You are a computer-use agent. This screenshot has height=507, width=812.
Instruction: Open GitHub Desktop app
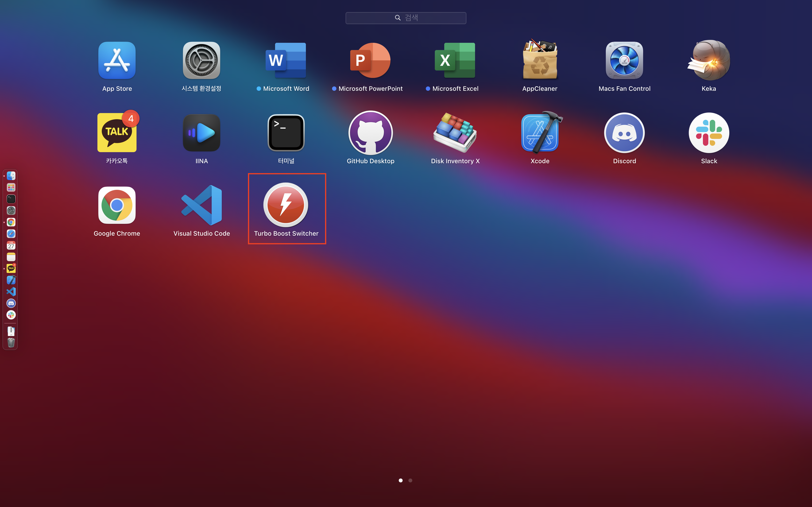click(370, 133)
